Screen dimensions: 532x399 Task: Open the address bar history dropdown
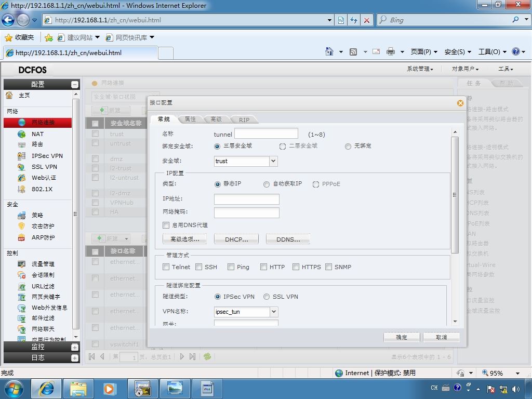coord(329,20)
